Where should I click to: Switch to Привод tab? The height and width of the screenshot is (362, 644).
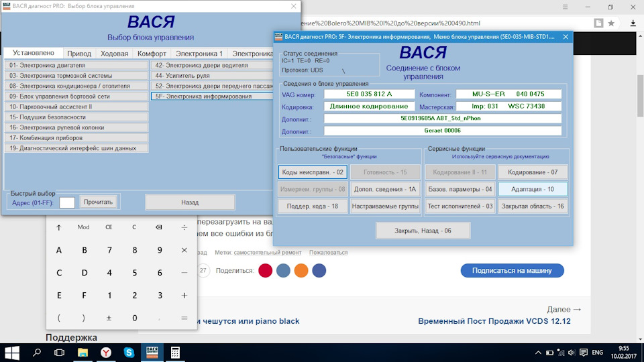pos(79,54)
